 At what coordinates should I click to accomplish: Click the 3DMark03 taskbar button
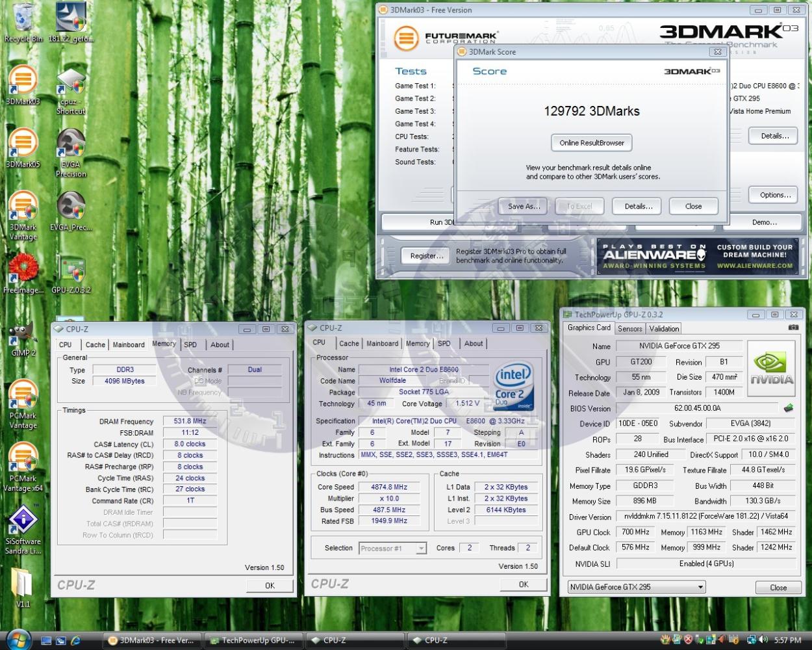(153, 640)
